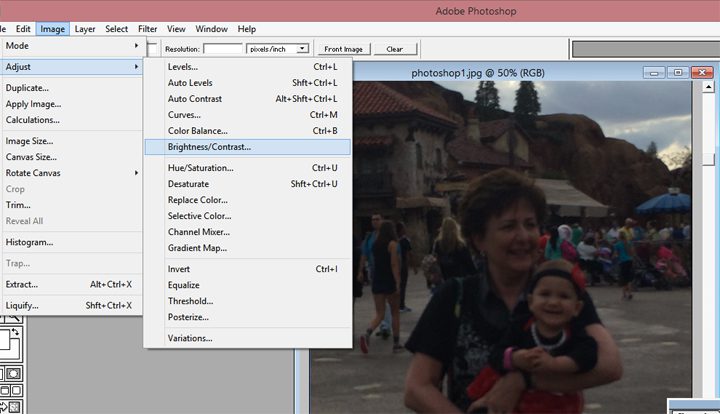Viewport: 720px width, 414px height.
Task: Click the foreground color swatch in toolbox
Action: point(5,339)
